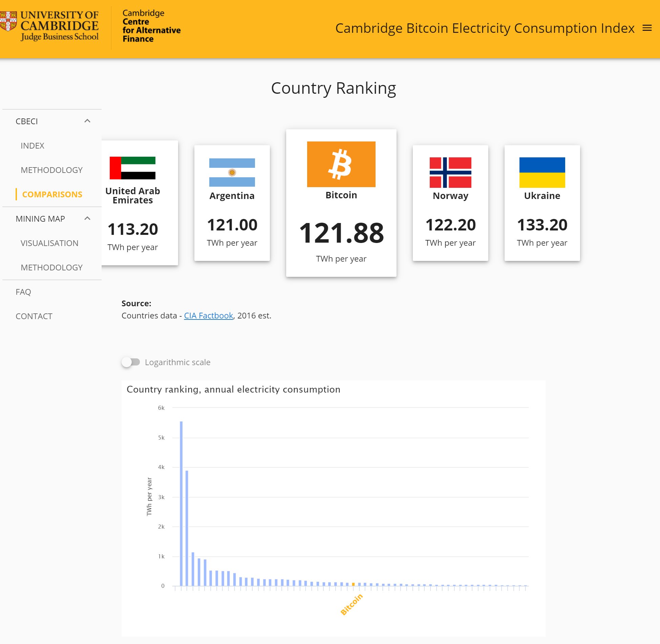This screenshot has width=660, height=644.
Task: Click the University of Cambridge logo
Action: click(50, 26)
